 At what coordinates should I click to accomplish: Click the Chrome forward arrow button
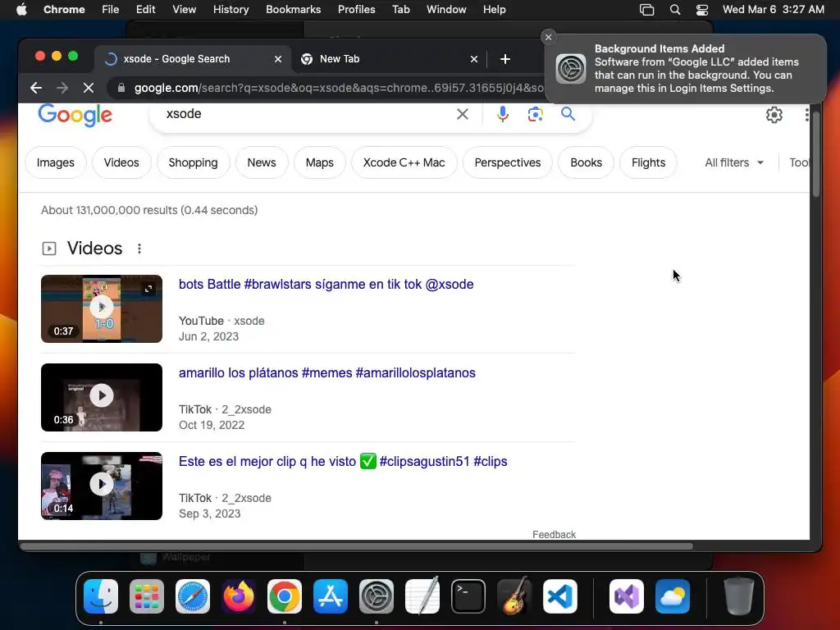62,88
